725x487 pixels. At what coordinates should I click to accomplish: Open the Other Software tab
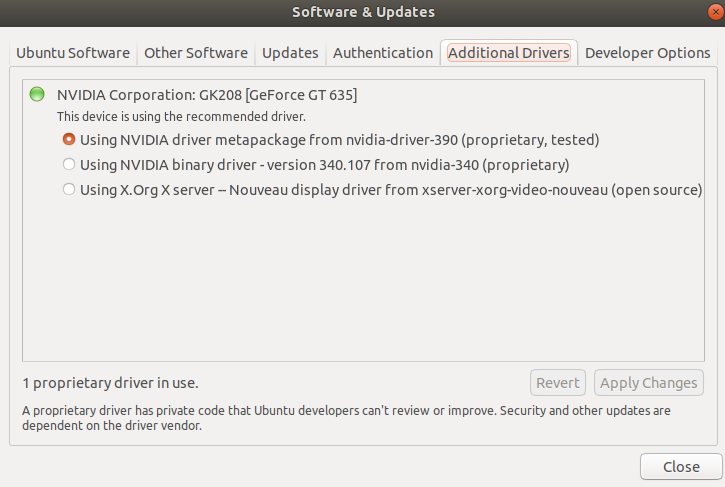196,53
